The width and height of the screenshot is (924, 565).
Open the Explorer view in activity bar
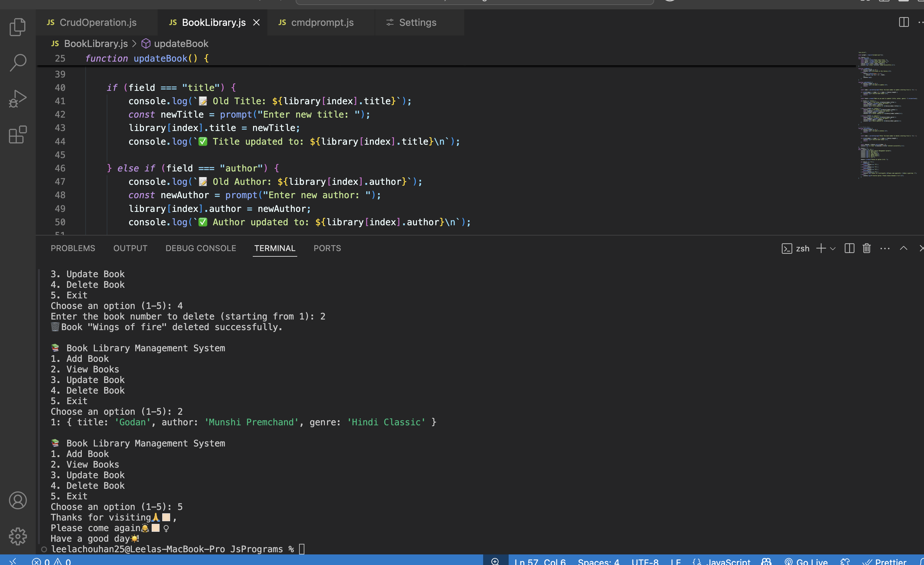[x=17, y=27]
